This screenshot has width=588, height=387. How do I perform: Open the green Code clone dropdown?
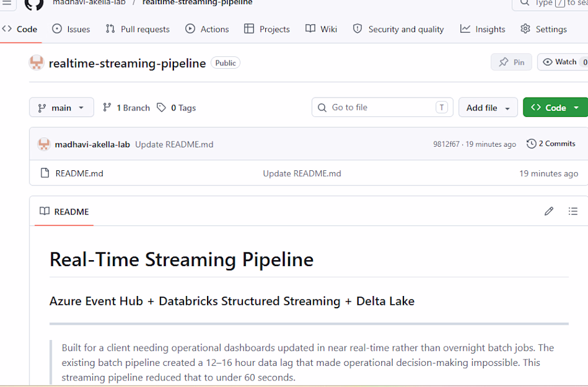(x=556, y=108)
